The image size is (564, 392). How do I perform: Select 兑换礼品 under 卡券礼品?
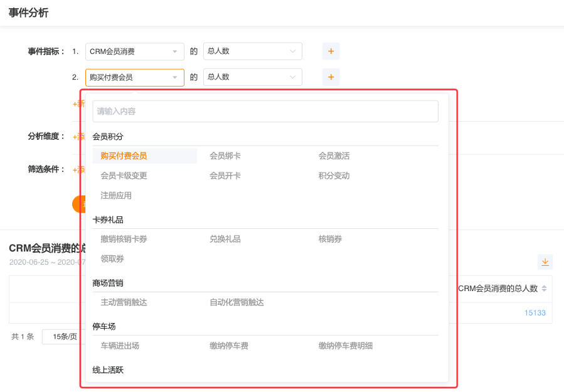(225, 239)
